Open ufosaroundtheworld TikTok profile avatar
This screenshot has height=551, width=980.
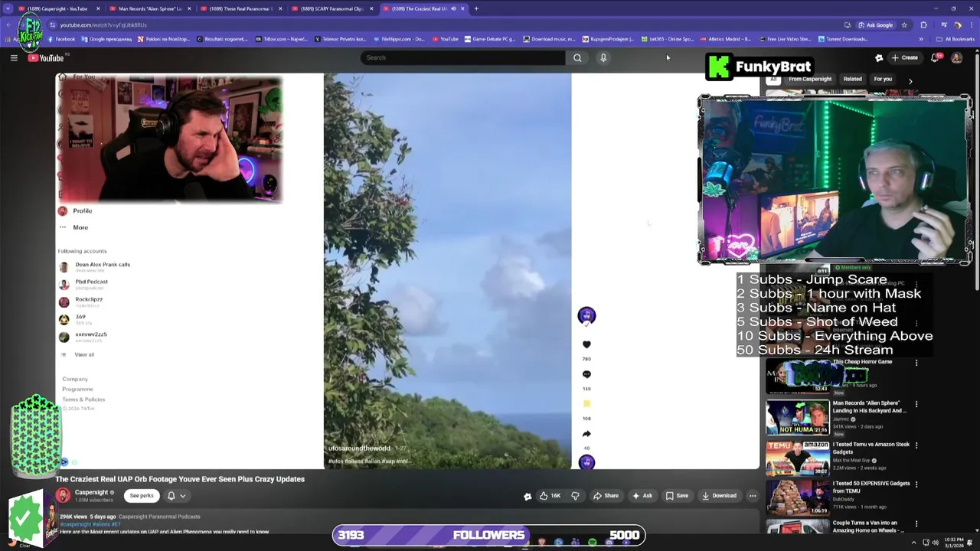click(x=586, y=315)
